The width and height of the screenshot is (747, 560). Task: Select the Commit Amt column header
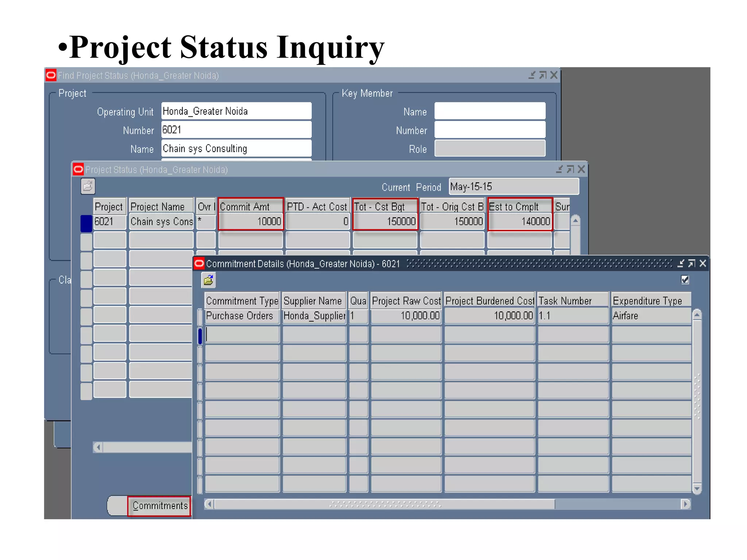point(251,206)
